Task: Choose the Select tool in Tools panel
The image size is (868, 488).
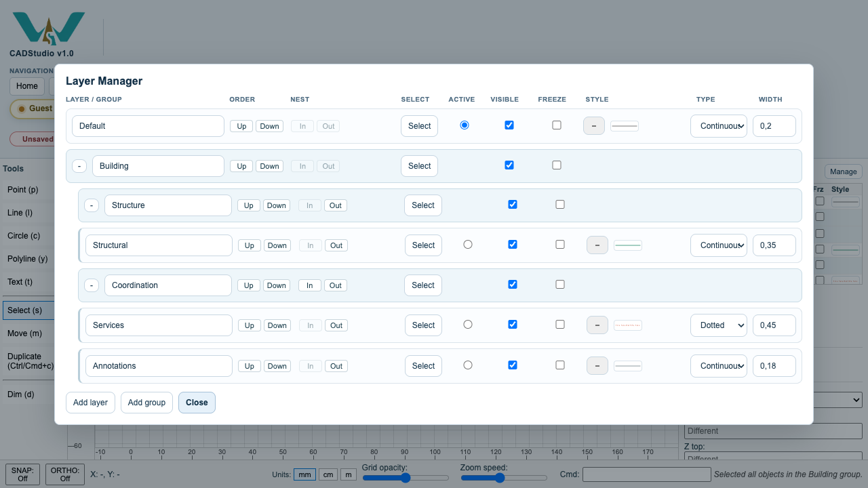Action: click(28, 310)
